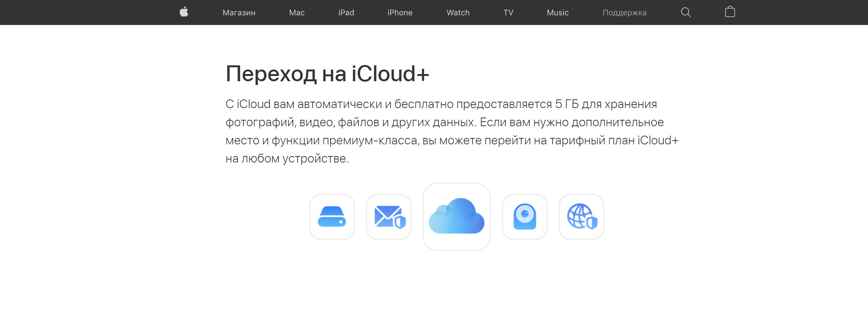Click the iCloud storage drive icon
This screenshot has height=328, width=868.
(332, 217)
